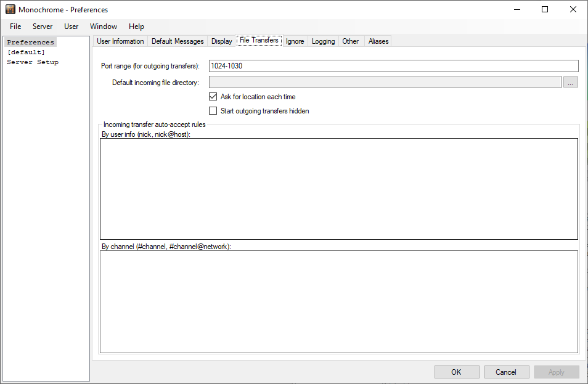Viewport: 588px width, 384px height.
Task: Open the User menu
Action: click(71, 27)
